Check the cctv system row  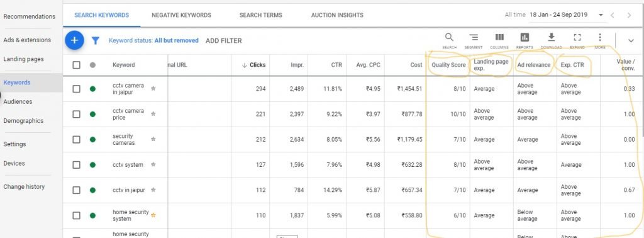click(76, 165)
